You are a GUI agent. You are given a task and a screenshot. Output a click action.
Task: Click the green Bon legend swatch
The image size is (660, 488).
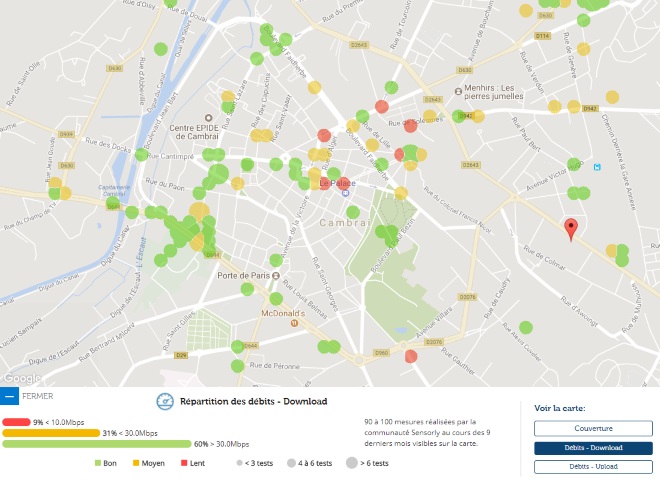[98, 463]
